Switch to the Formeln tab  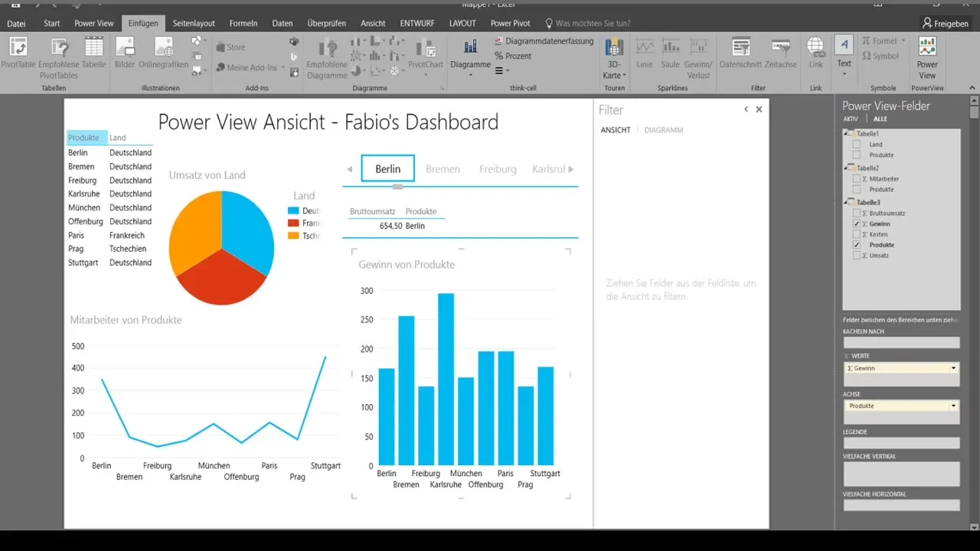[243, 24]
